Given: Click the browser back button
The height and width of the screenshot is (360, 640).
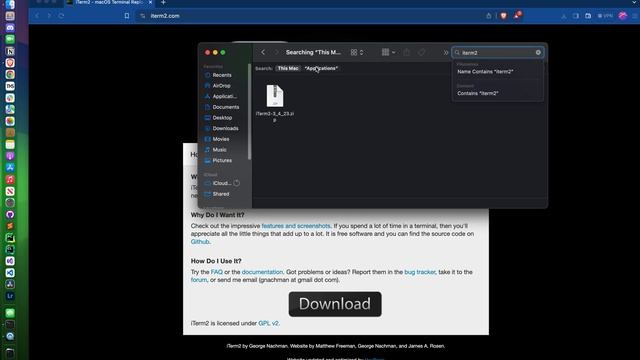Looking at the screenshot, I should click(37, 16).
